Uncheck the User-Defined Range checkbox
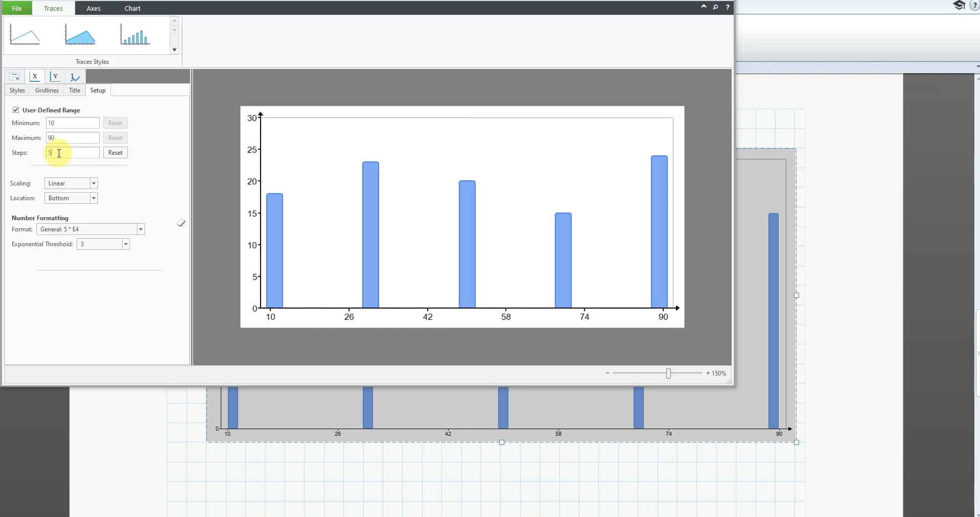The image size is (980, 517). (16, 110)
